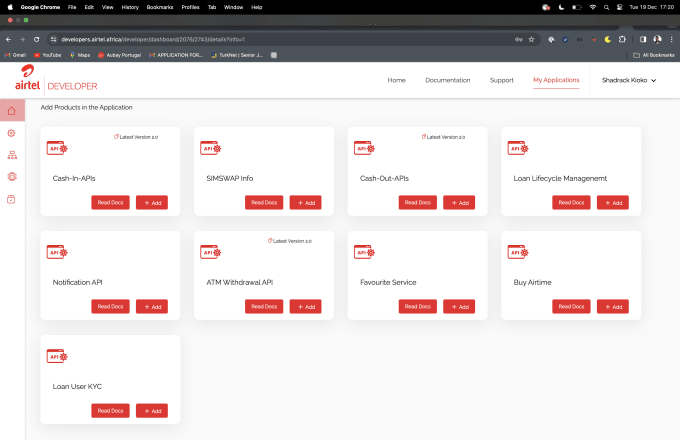Viewport: 680px width, 440px height.
Task: Select the My Applications tab
Action: point(556,80)
